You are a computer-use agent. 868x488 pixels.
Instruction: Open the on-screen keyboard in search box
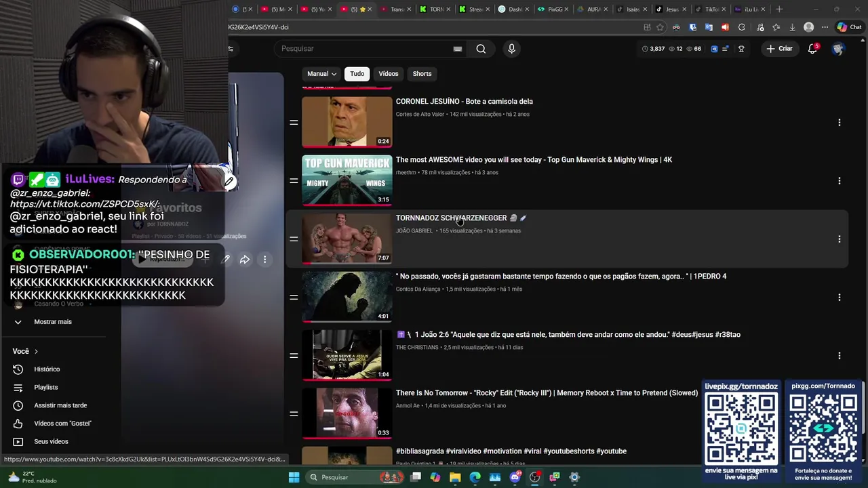[458, 49]
